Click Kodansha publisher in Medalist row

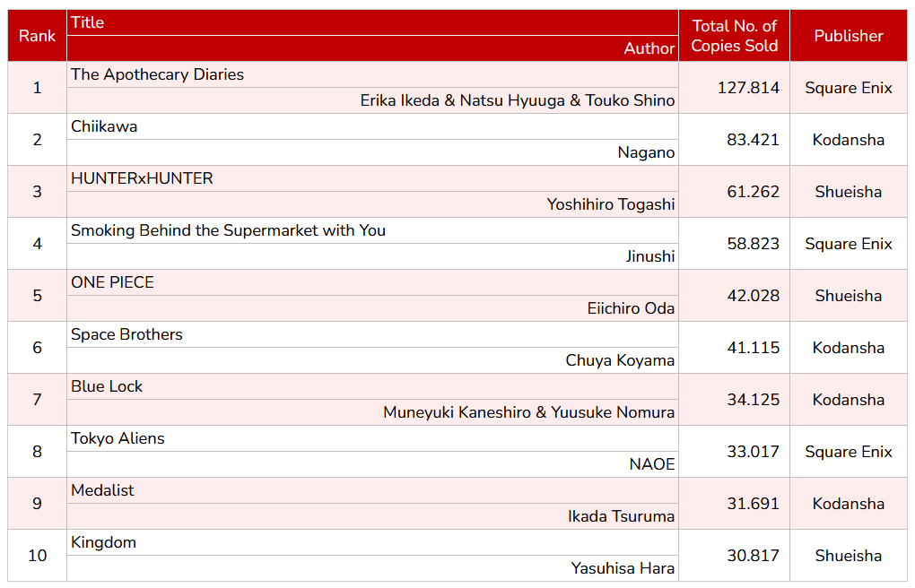849,503
